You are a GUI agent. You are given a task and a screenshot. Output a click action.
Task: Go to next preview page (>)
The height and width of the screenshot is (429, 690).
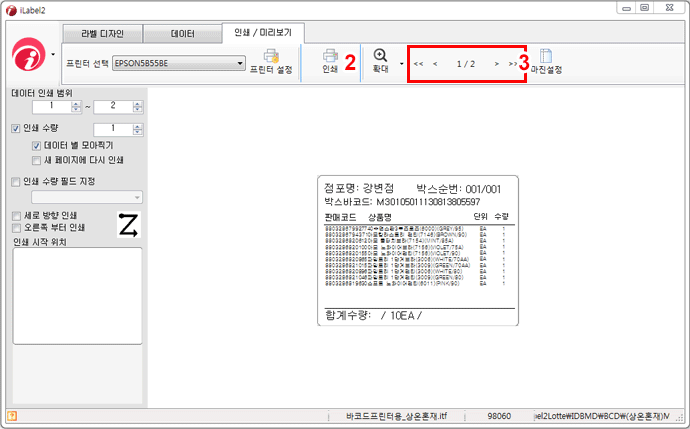pyautogui.click(x=496, y=64)
